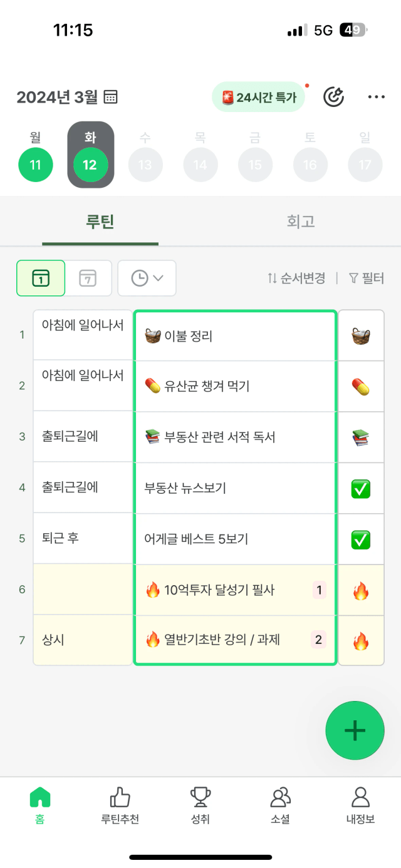Viewport: 401px width, 868px height.
Task: Tap the 24시간 특가 banner button
Action: point(259,98)
